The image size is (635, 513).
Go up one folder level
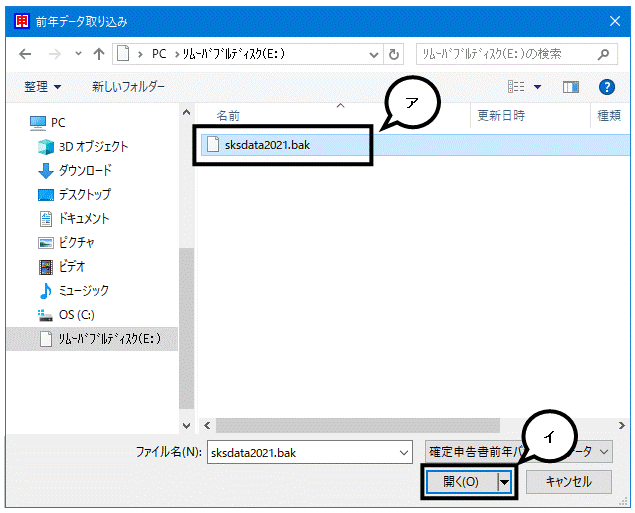(99, 54)
